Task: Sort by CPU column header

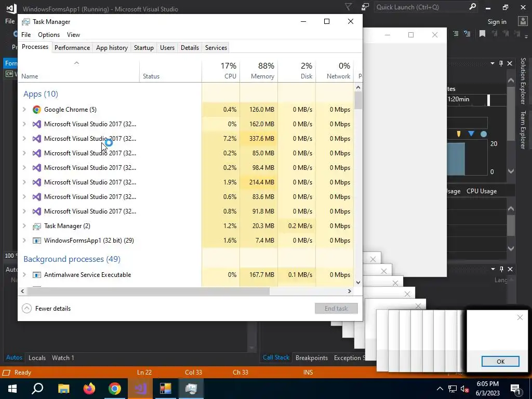Action: click(221, 71)
